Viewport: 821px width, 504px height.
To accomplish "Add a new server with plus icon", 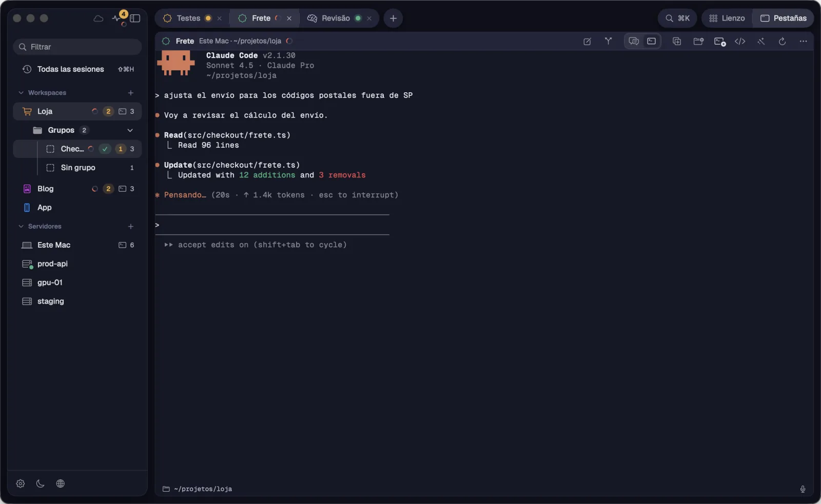I will [131, 226].
